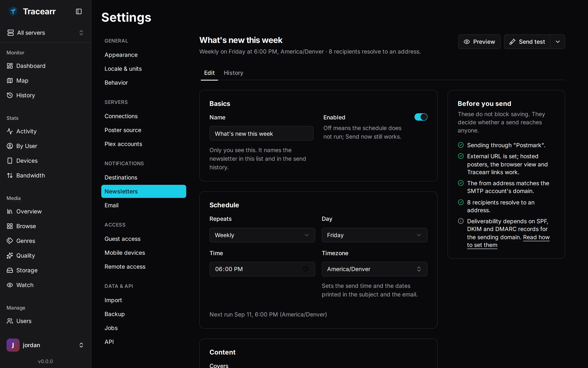This screenshot has height=368, width=588.
Task: Open Devices stats
Action: tap(46, 161)
